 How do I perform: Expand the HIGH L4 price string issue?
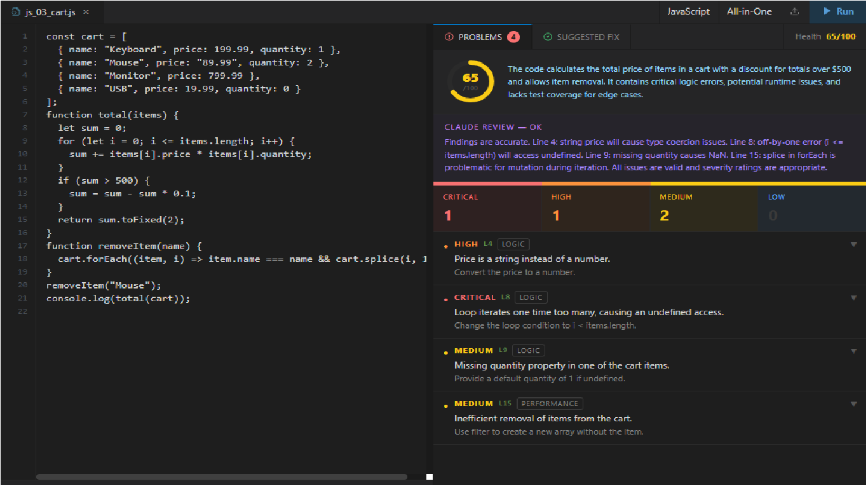854,245
